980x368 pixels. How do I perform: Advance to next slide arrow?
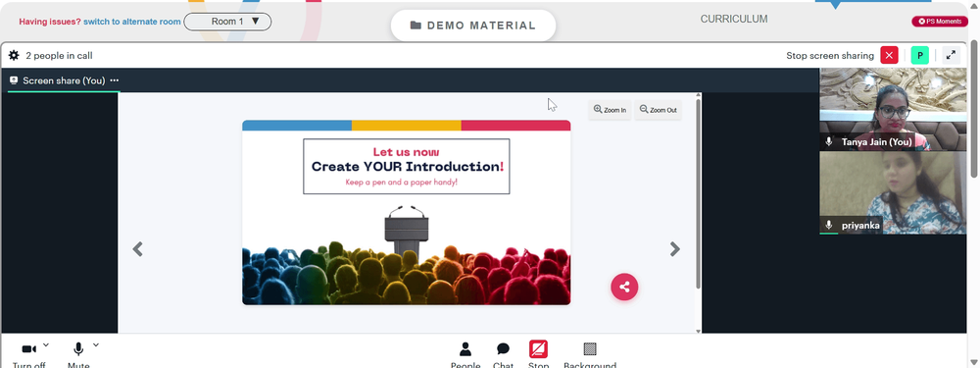[675, 249]
